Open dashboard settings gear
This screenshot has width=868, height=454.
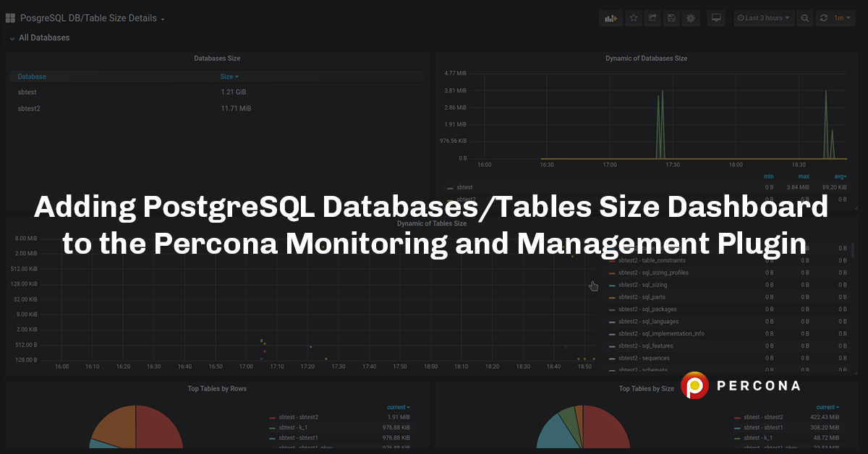[x=691, y=18]
